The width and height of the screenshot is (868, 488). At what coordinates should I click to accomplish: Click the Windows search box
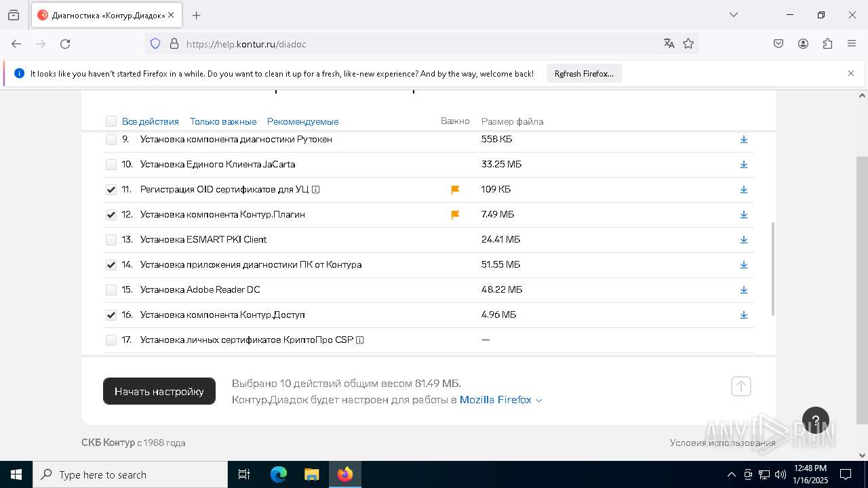[130, 474]
